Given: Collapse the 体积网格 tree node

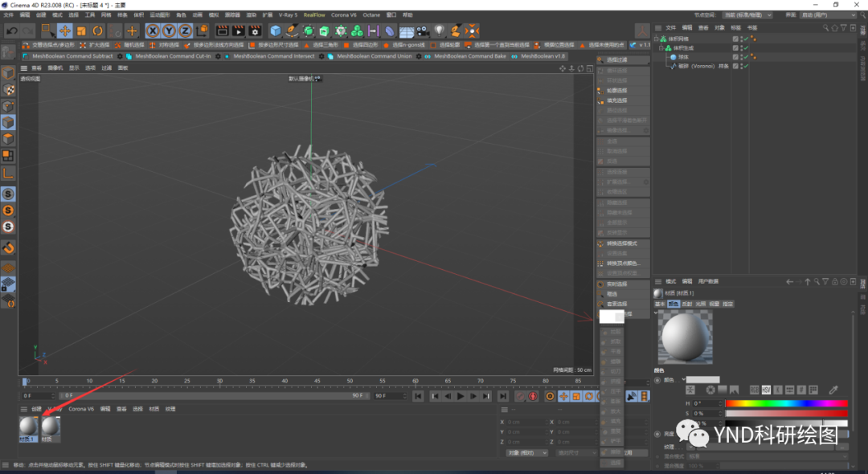Looking at the screenshot, I should pos(657,39).
